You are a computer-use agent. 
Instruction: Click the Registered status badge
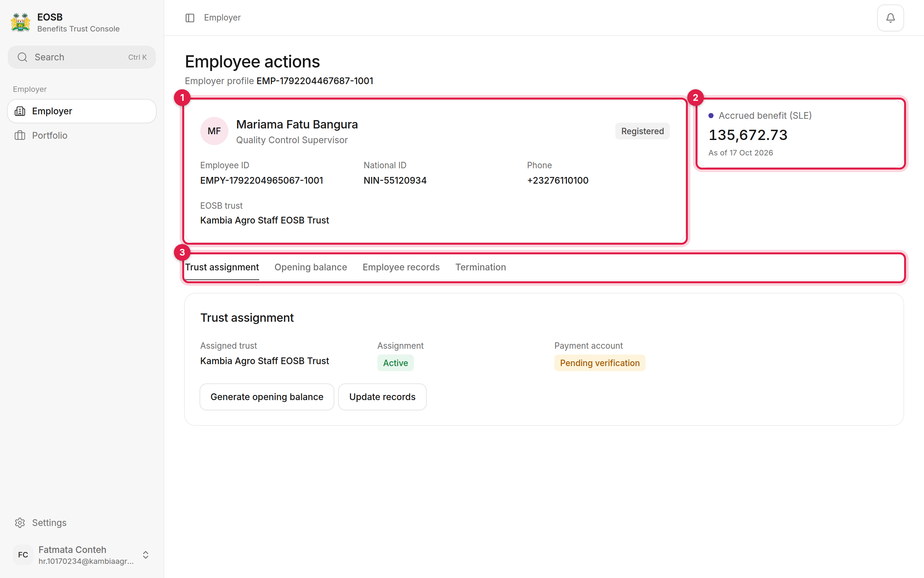[x=642, y=131]
